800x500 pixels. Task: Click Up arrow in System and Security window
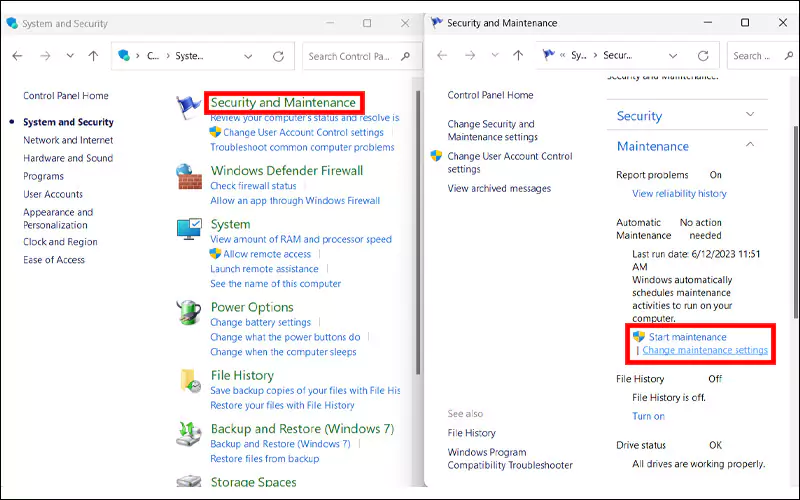[93, 56]
